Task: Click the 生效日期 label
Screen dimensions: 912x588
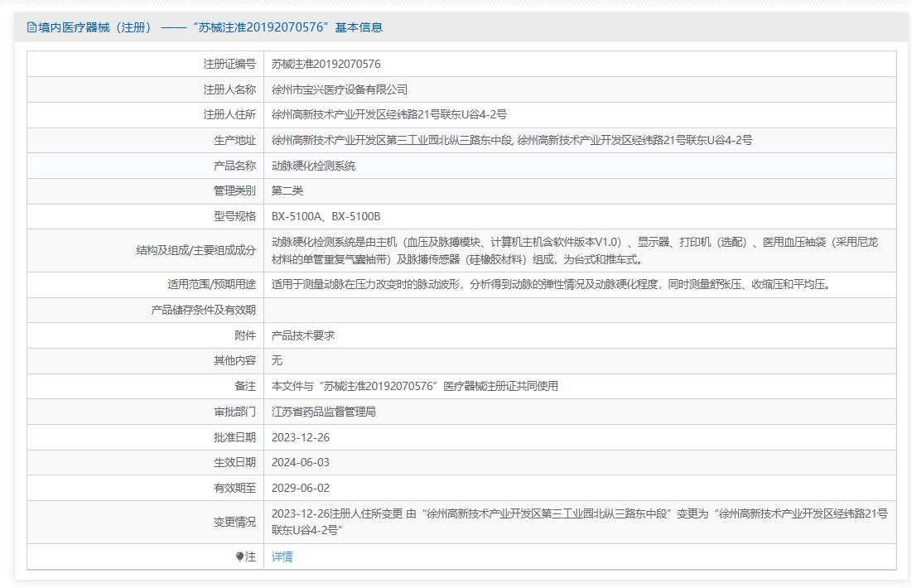Action: click(x=234, y=462)
